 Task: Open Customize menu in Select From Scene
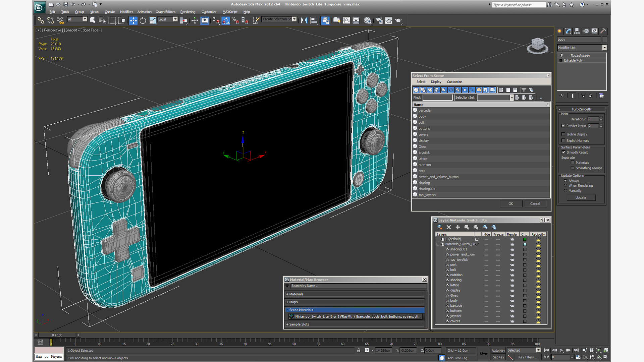[454, 82]
